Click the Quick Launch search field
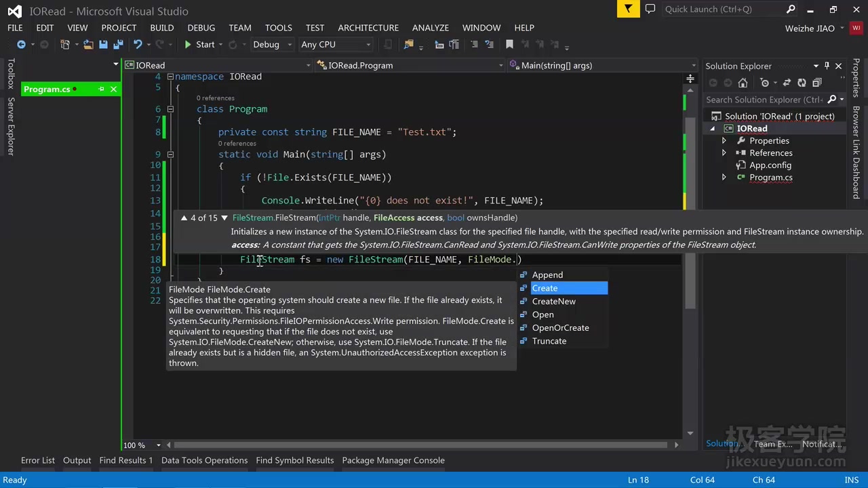 pyautogui.click(x=722, y=9)
